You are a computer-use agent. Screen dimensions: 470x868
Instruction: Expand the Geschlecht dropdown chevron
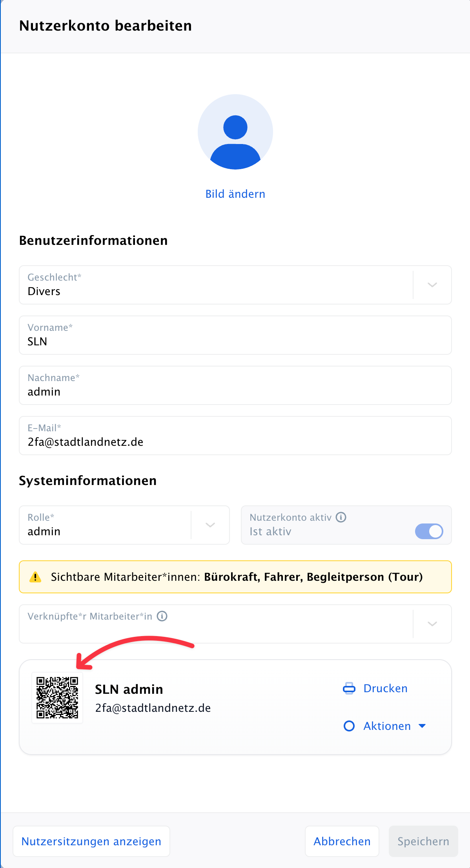432,285
